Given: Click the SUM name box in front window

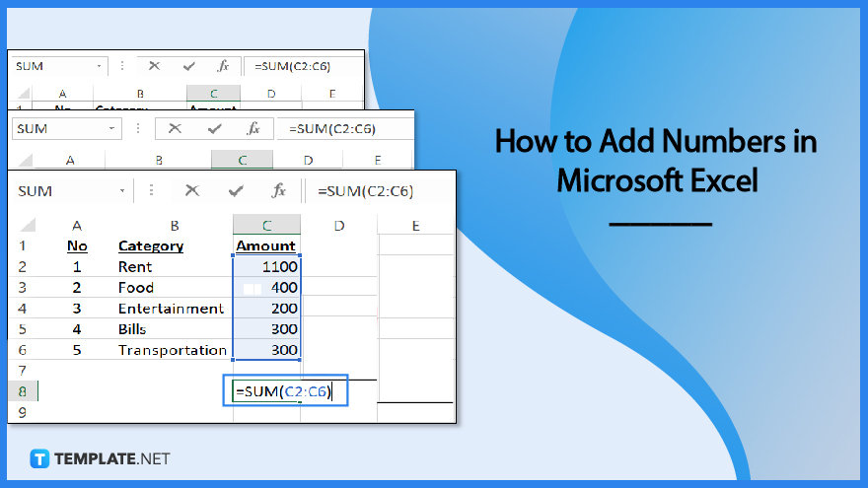Looking at the screenshot, I should point(73,191).
